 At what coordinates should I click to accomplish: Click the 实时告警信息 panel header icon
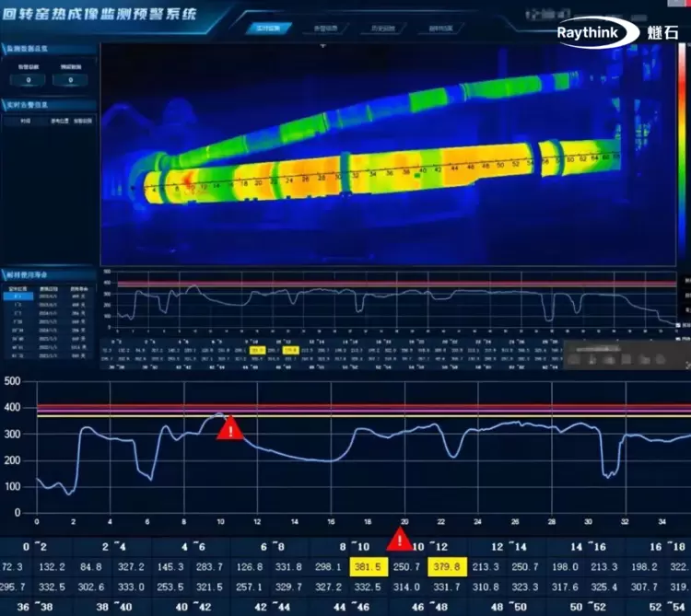click(x=5, y=104)
